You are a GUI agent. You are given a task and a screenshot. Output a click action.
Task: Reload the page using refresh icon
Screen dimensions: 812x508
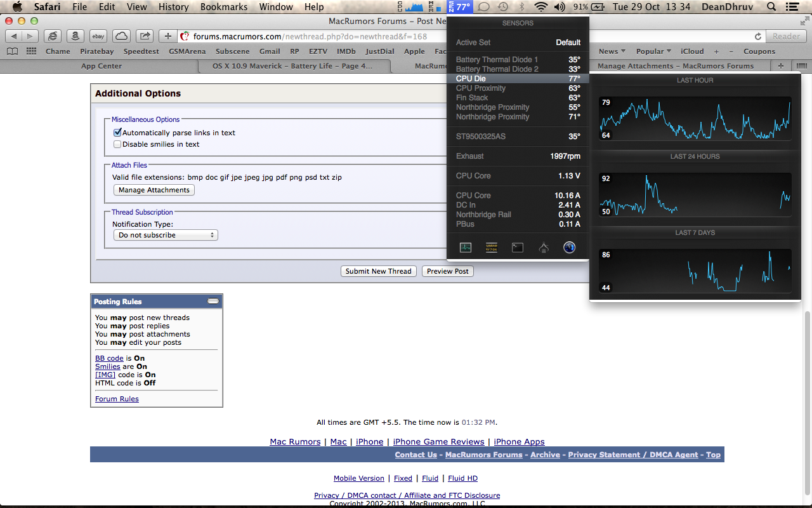757,36
